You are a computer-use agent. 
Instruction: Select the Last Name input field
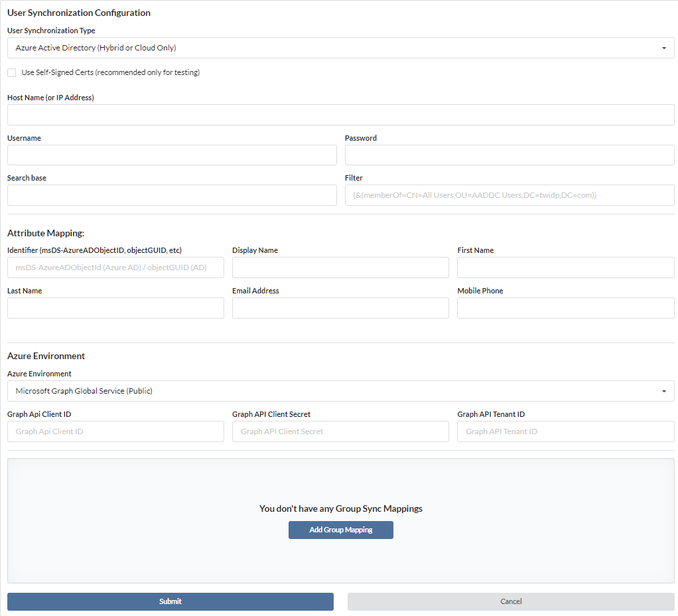(x=115, y=308)
